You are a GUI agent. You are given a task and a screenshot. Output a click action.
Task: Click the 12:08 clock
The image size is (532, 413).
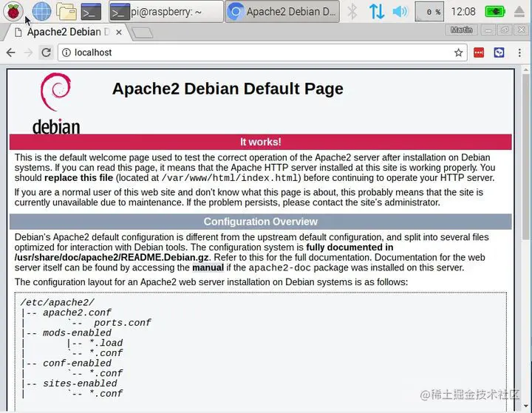(463, 12)
